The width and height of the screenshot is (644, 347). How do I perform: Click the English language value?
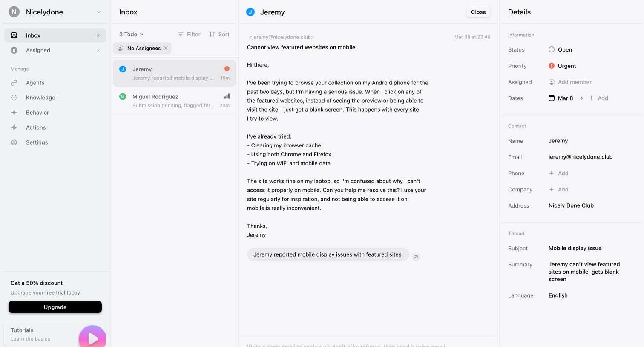(558, 295)
